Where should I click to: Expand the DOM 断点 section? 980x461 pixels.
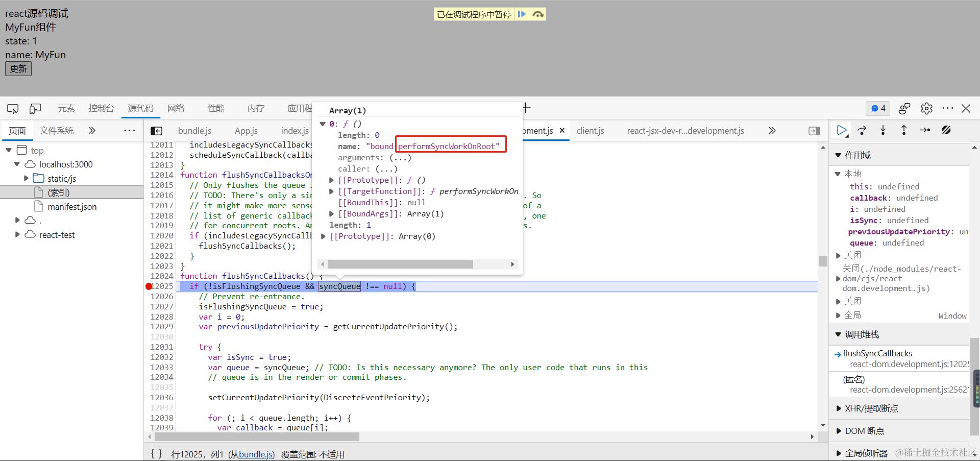point(838,431)
